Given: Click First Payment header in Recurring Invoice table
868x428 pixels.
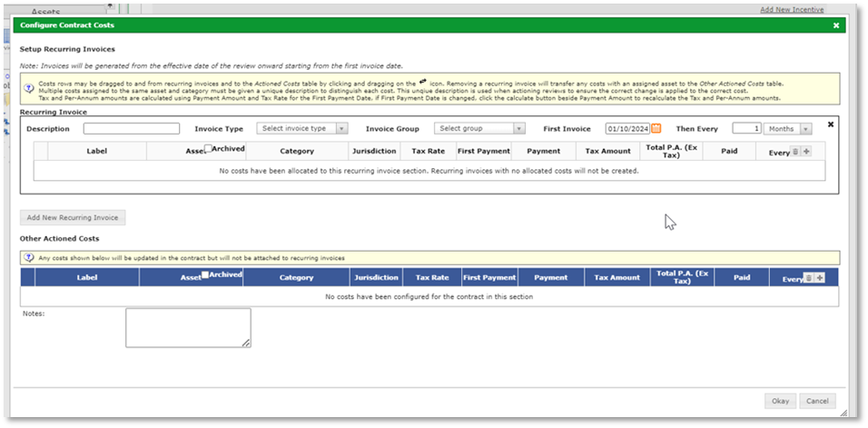Looking at the screenshot, I should (x=483, y=151).
